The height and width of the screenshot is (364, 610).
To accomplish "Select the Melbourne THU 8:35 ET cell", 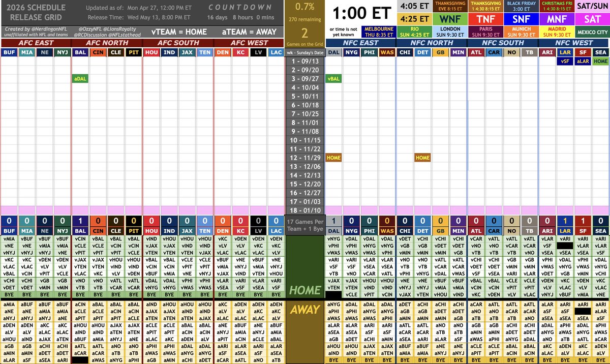I will [x=379, y=32].
